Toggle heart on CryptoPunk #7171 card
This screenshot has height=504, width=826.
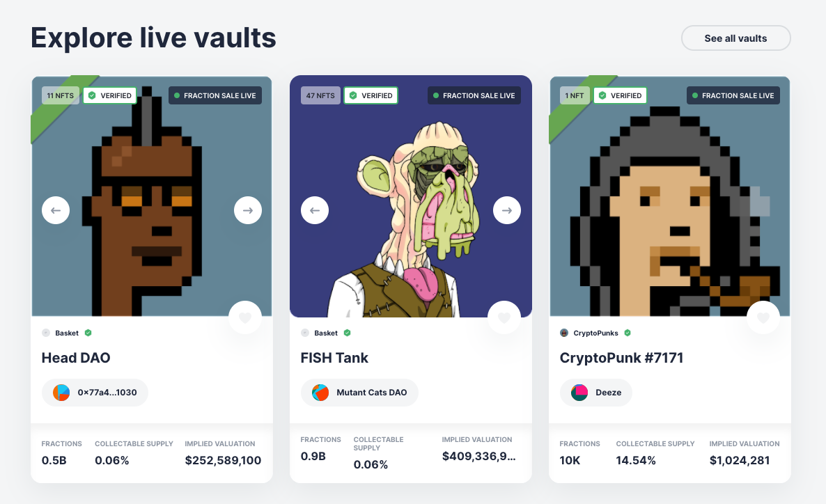763,317
